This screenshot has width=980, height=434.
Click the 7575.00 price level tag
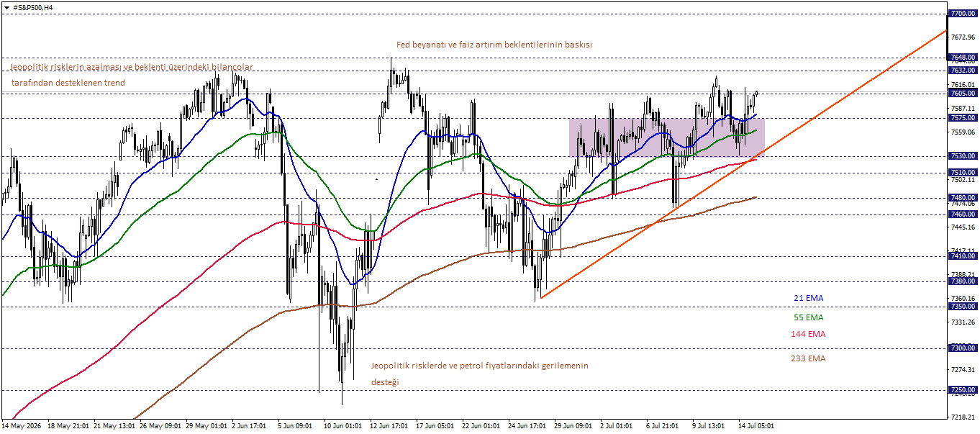point(963,118)
